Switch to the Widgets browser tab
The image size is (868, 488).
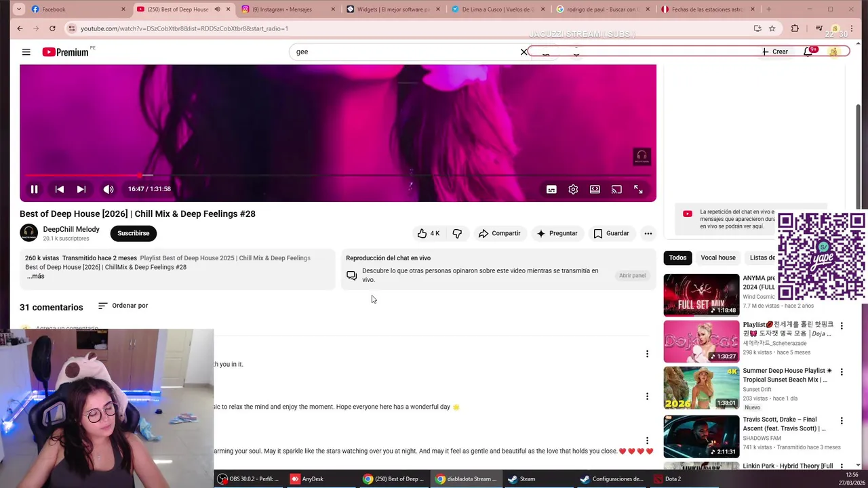[393, 9]
